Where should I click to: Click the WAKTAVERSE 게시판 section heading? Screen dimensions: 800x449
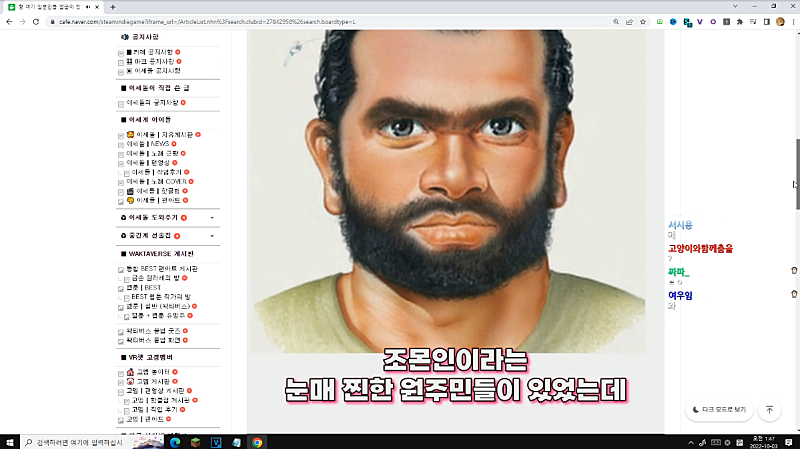(161, 254)
